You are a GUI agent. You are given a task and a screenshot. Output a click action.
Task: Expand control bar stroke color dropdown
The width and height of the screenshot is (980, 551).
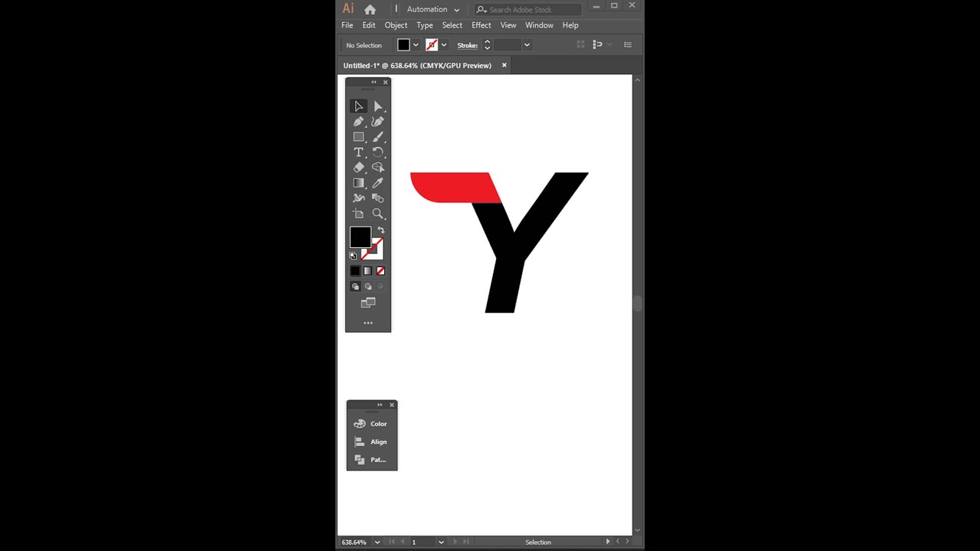[x=443, y=45]
